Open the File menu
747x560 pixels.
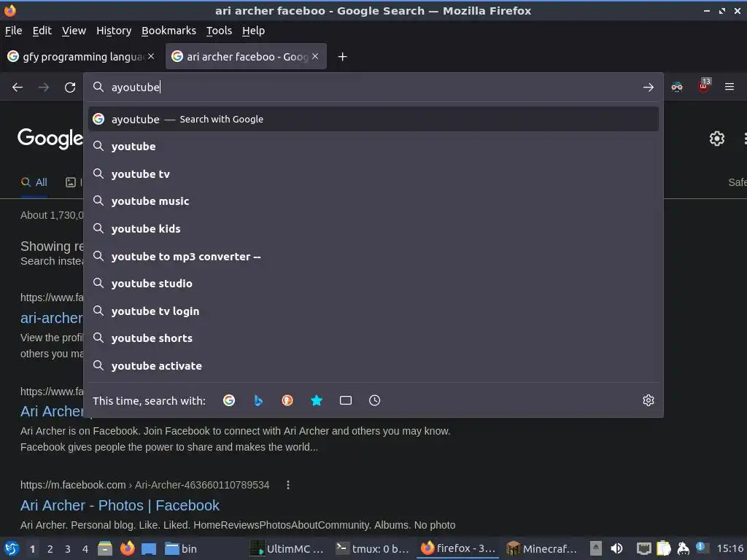[13, 31]
